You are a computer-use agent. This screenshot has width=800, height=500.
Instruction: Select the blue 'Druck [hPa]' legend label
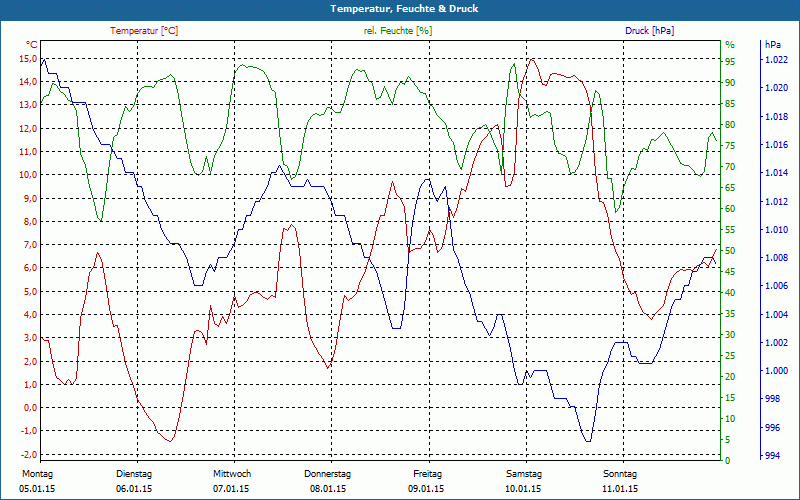(649, 31)
